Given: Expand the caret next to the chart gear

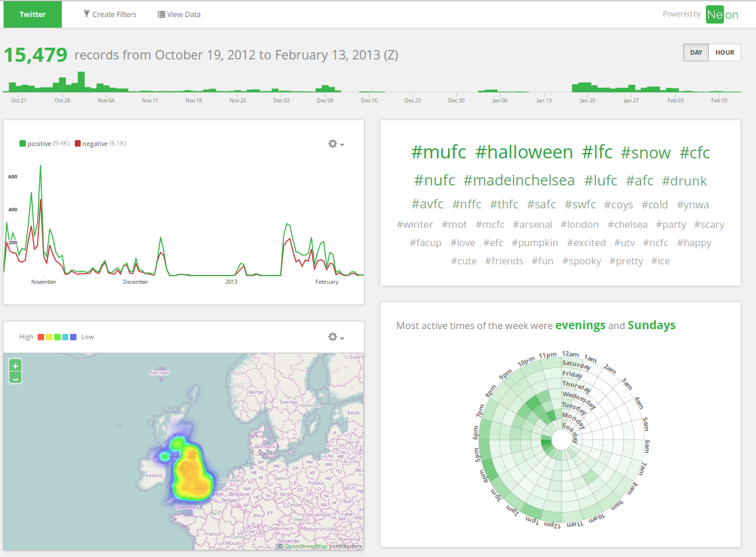Looking at the screenshot, I should [x=342, y=145].
